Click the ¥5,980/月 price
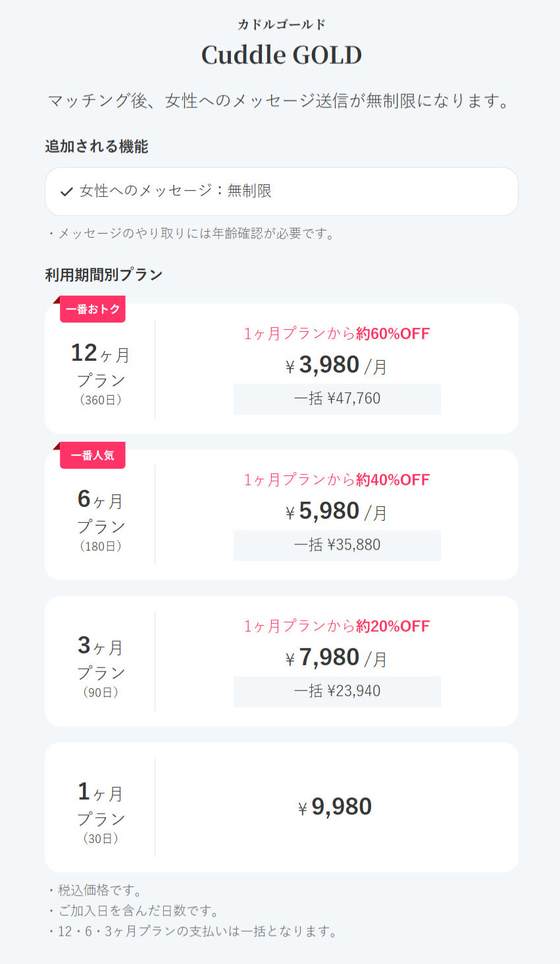 click(x=336, y=512)
